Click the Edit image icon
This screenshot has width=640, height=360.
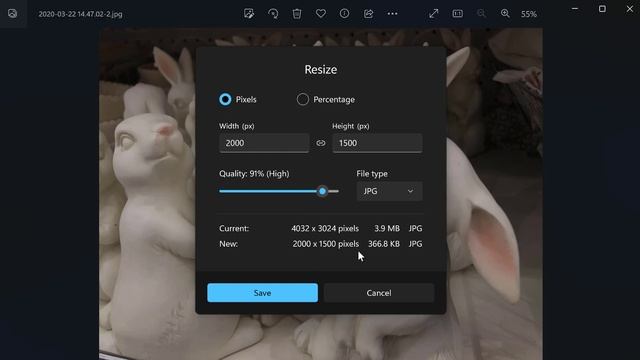249,13
